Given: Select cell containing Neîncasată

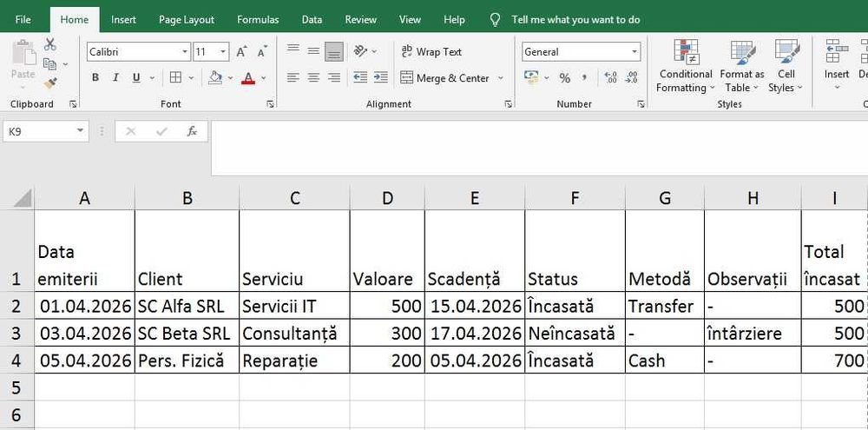Looking at the screenshot, I should (575, 333).
